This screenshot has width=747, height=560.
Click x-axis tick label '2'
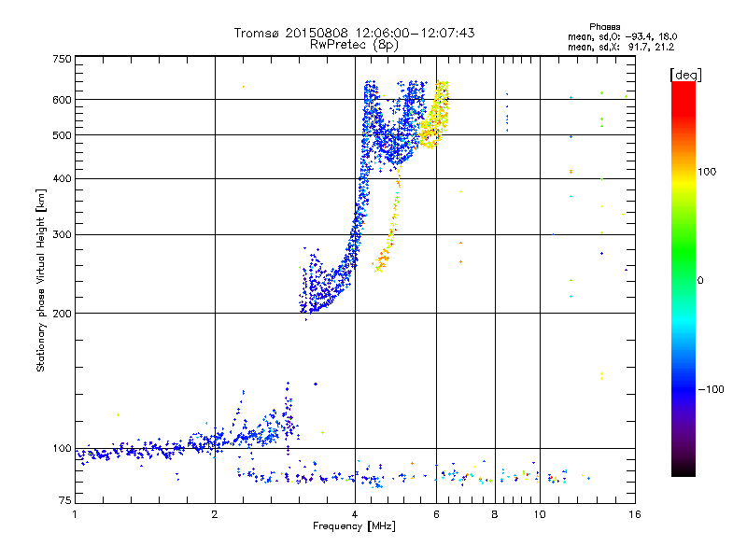coord(215,514)
